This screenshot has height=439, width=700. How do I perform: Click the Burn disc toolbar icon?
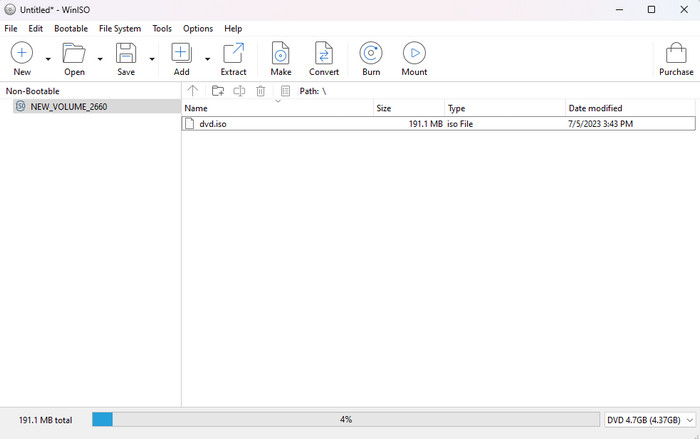[371, 53]
